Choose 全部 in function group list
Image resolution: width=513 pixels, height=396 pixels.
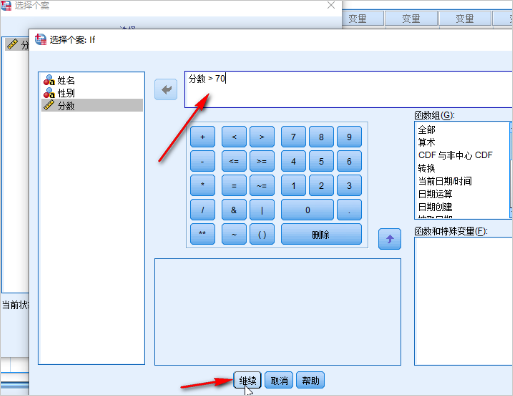[427, 129]
